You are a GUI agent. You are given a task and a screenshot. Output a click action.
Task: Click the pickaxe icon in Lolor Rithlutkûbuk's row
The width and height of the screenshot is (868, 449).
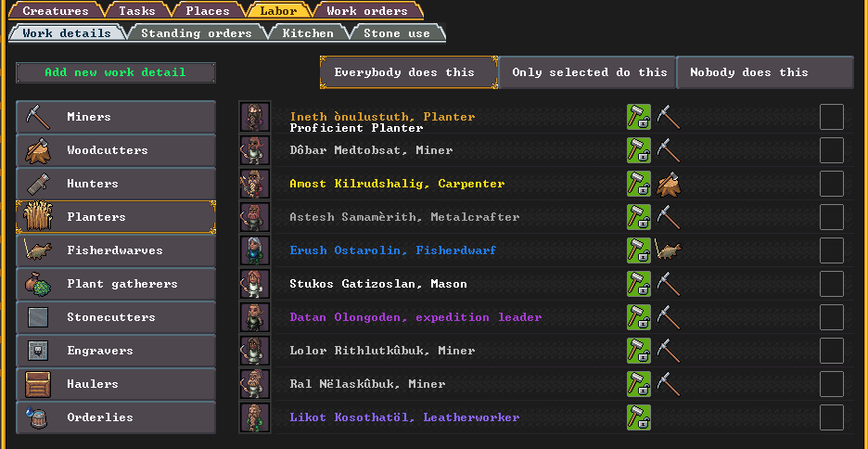point(669,351)
